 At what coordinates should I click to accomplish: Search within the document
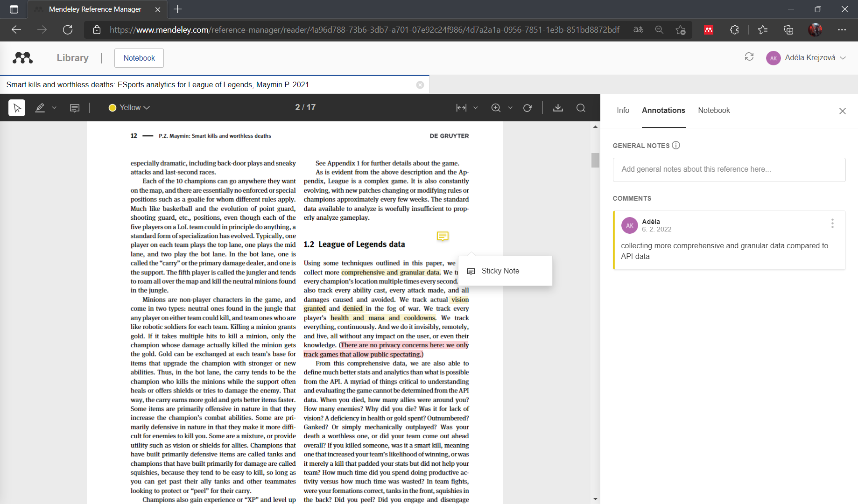(x=581, y=108)
